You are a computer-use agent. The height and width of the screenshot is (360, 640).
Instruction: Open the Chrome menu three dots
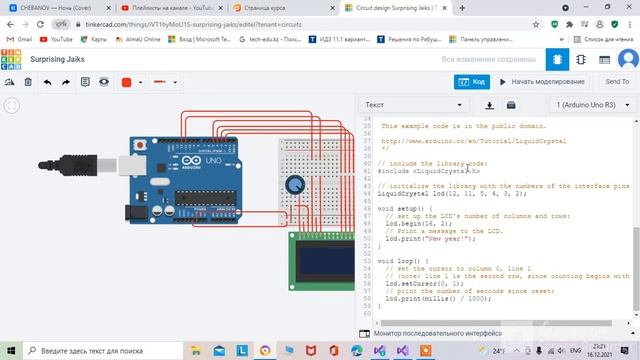[630, 24]
